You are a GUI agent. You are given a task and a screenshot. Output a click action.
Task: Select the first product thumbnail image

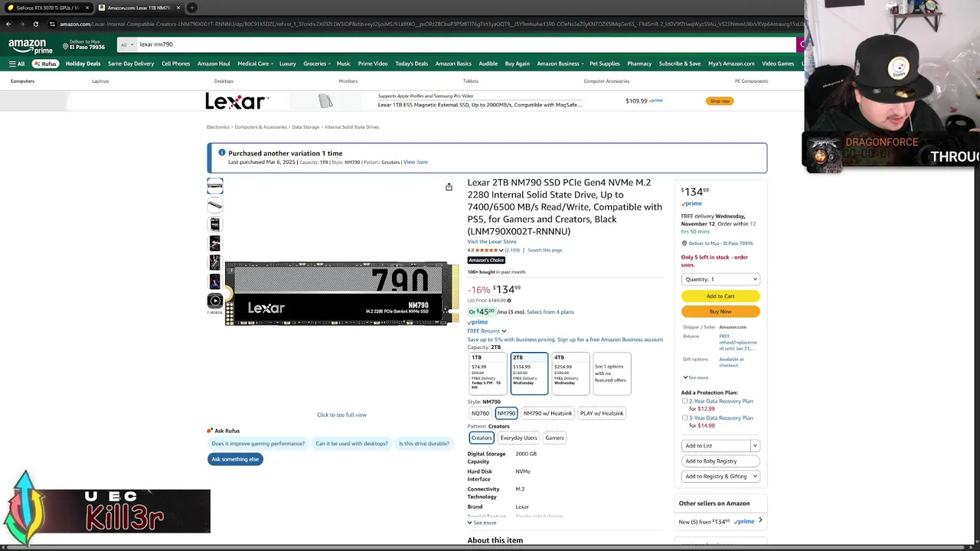[x=215, y=186]
